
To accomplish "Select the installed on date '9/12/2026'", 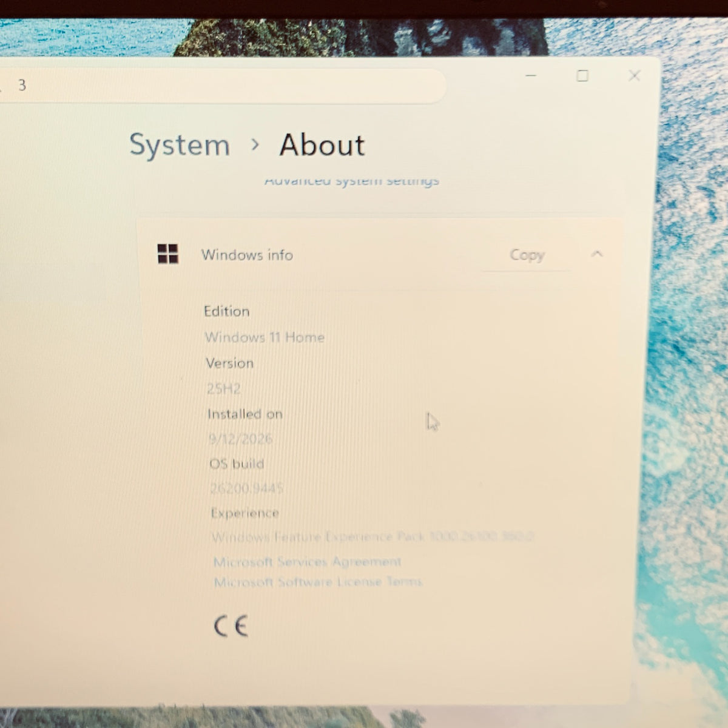I will (240, 439).
